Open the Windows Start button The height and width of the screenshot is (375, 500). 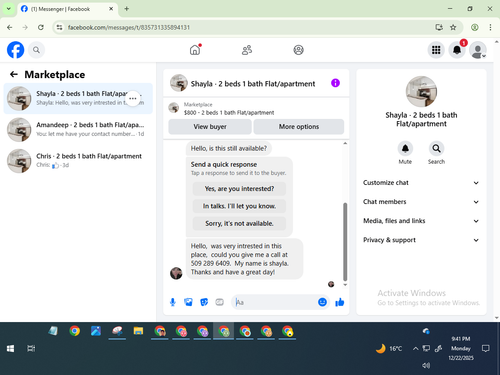point(10,349)
